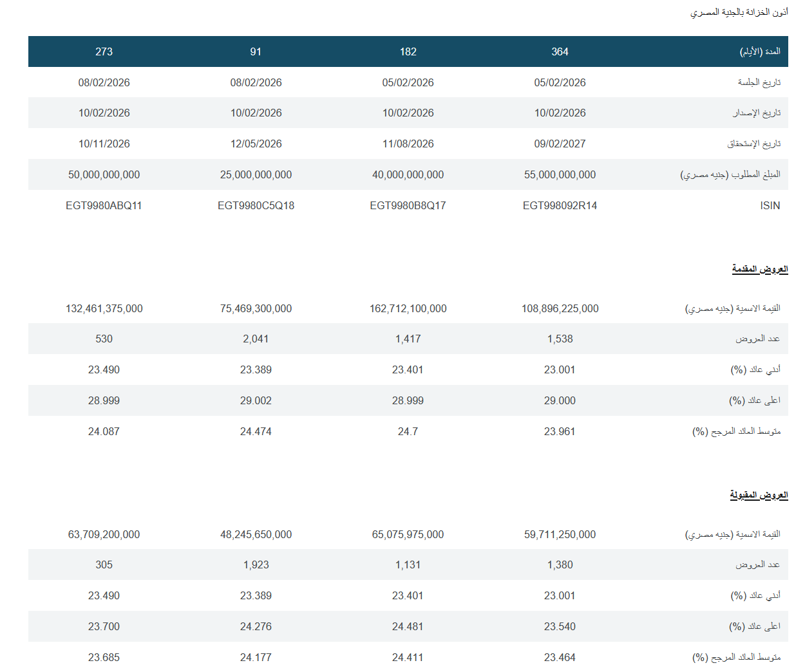Click ISIN code EGT9980C5Q18

click(256, 205)
